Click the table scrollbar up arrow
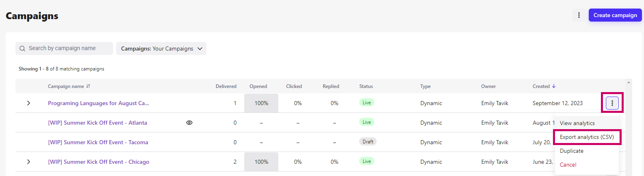This screenshot has height=176, width=644. (629, 82)
